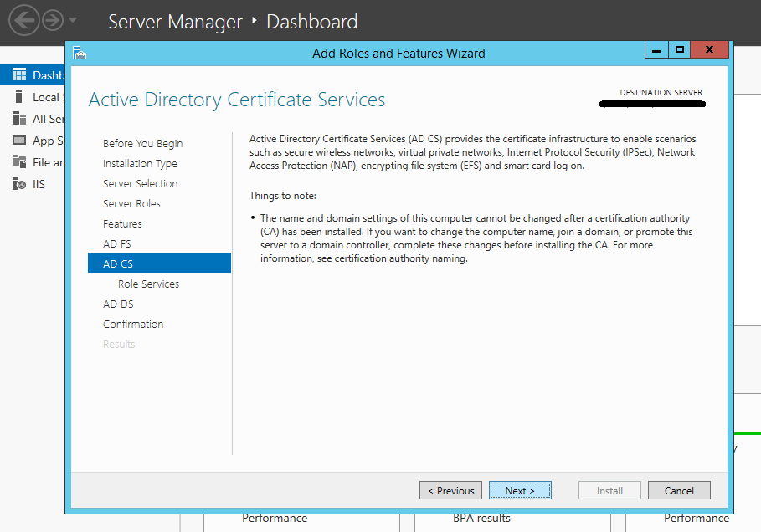This screenshot has height=532, width=761.
Task: Select the App Server sidebar icon
Action: pyautogui.click(x=19, y=141)
